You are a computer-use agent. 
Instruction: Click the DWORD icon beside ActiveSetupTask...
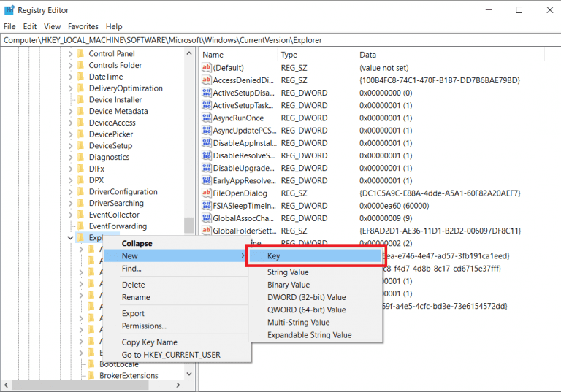(207, 105)
